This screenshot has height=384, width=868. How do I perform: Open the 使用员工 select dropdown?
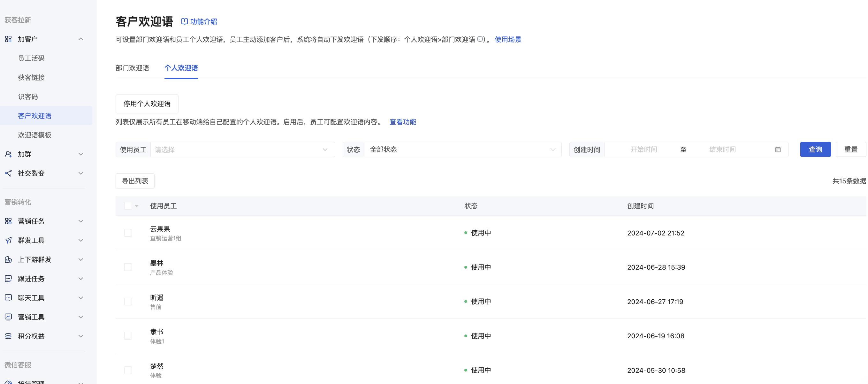pos(242,150)
